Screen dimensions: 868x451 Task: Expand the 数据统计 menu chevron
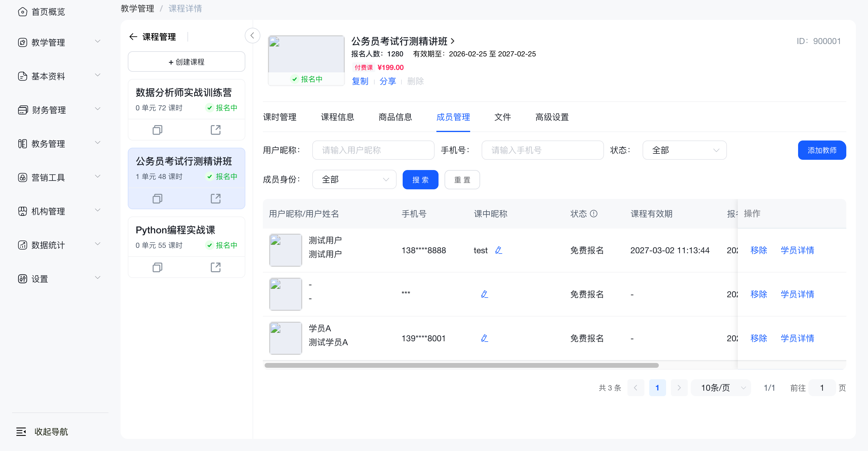pos(98,244)
